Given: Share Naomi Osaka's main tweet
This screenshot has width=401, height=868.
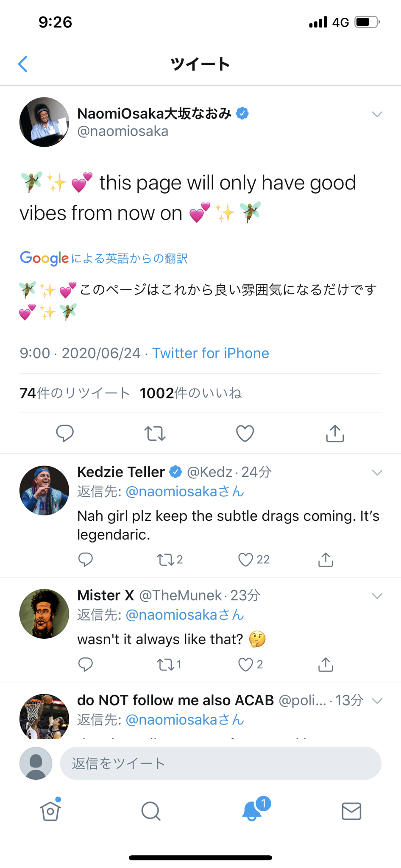Looking at the screenshot, I should coord(335,433).
